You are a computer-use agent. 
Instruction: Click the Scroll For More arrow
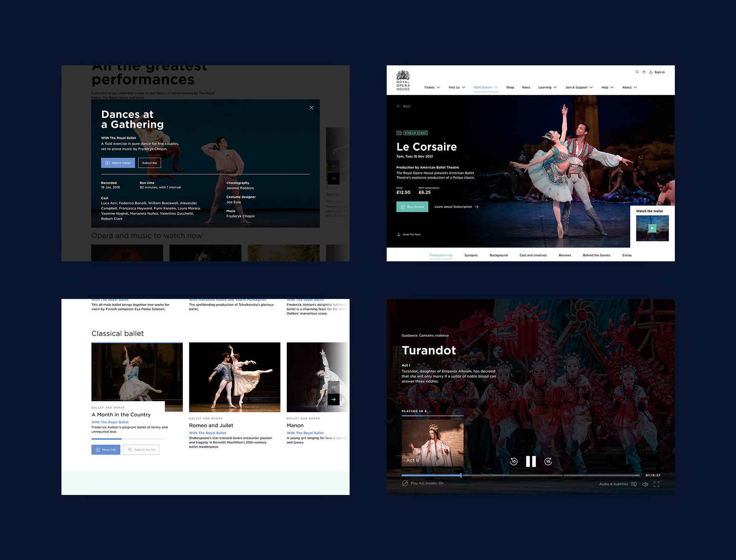399,234
